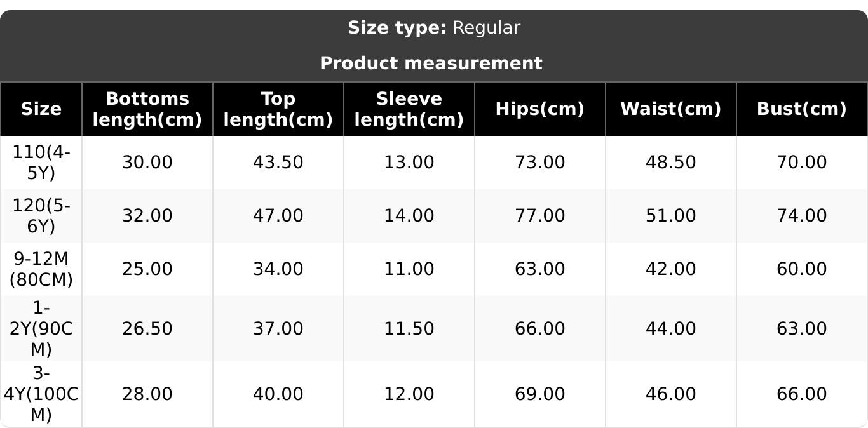The image size is (868, 428).
Task: Select the 1-2Y(90CM) size label
Action: click(x=41, y=328)
